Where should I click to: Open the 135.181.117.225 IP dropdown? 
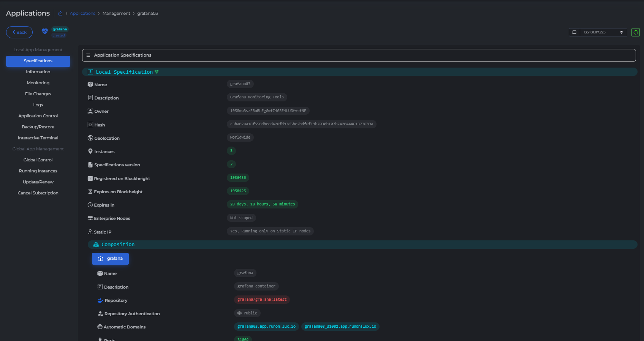pyautogui.click(x=603, y=32)
